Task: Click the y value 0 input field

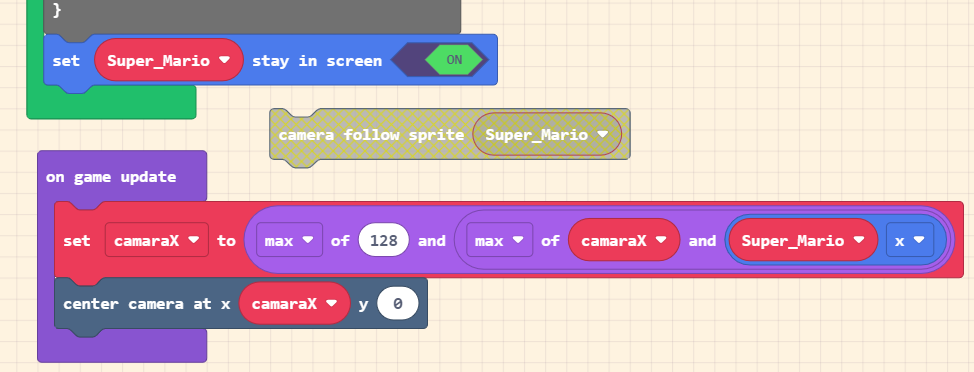Action: coord(398,304)
